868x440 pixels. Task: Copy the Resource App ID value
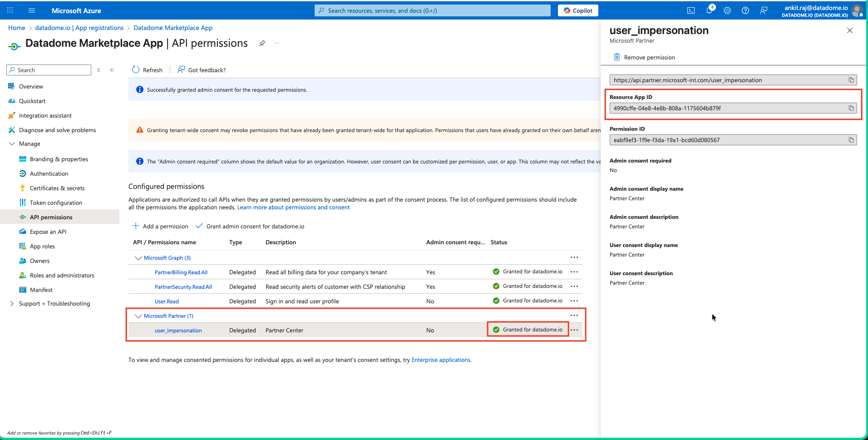pos(851,109)
